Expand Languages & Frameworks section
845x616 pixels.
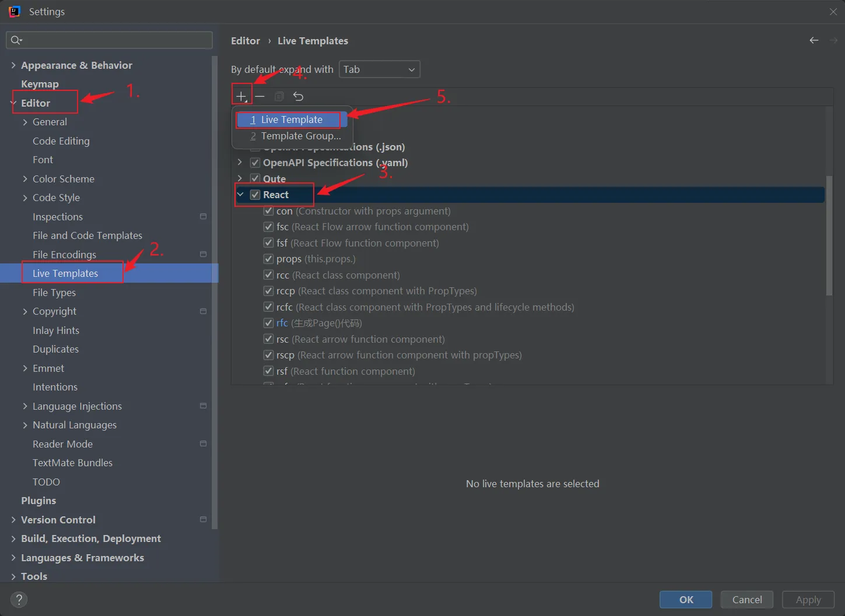pos(13,558)
